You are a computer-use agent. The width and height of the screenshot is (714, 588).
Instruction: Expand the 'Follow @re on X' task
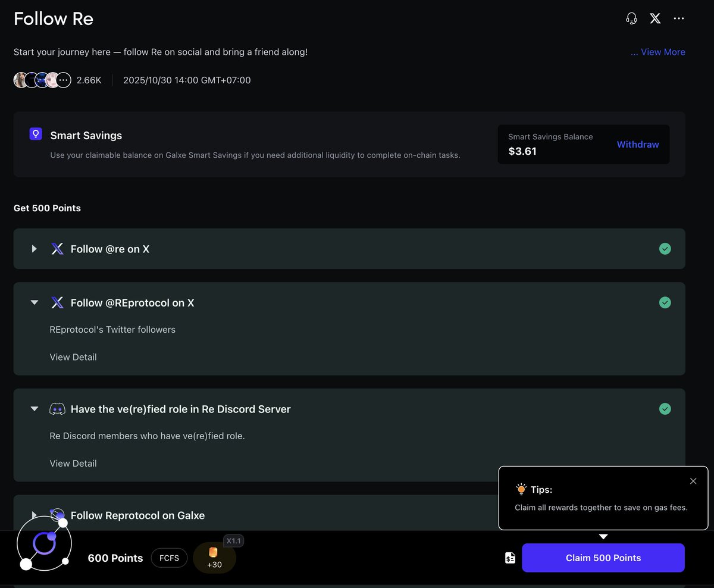point(34,249)
